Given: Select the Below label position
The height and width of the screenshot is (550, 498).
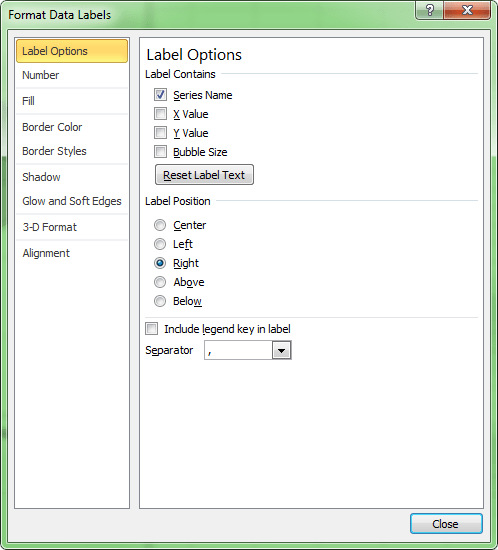Looking at the screenshot, I should (x=160, y=301).
